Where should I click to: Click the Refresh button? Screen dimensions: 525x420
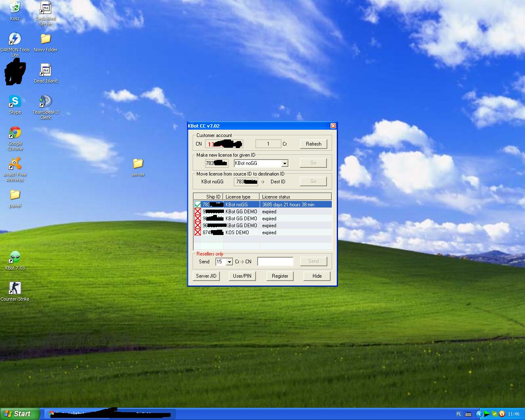[313, 144]
